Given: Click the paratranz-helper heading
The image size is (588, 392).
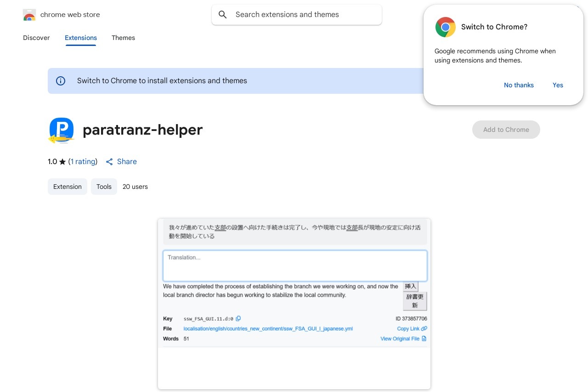Looking at the screenshot, I should click(142, 130).
